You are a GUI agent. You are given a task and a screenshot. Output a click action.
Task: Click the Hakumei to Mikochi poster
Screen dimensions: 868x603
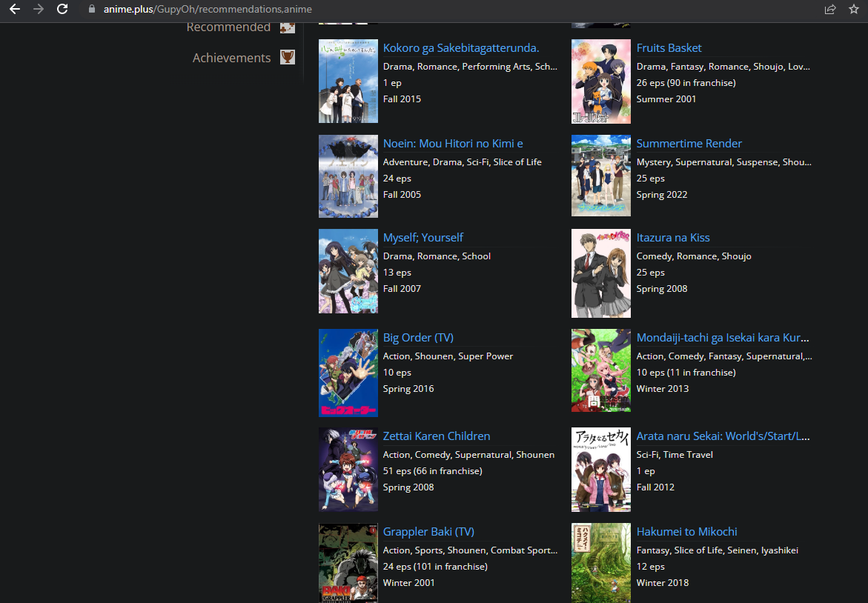[601, 563]
